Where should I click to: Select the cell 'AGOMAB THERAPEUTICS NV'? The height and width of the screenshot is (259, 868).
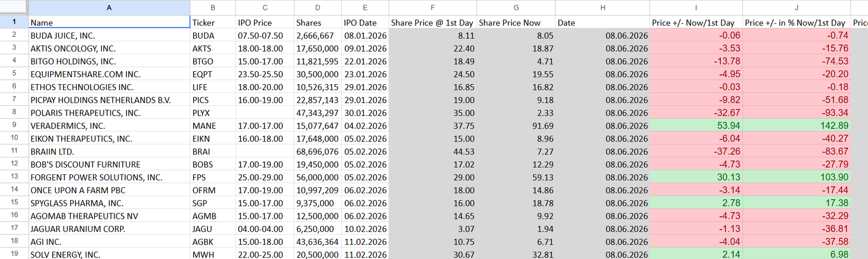109,216
